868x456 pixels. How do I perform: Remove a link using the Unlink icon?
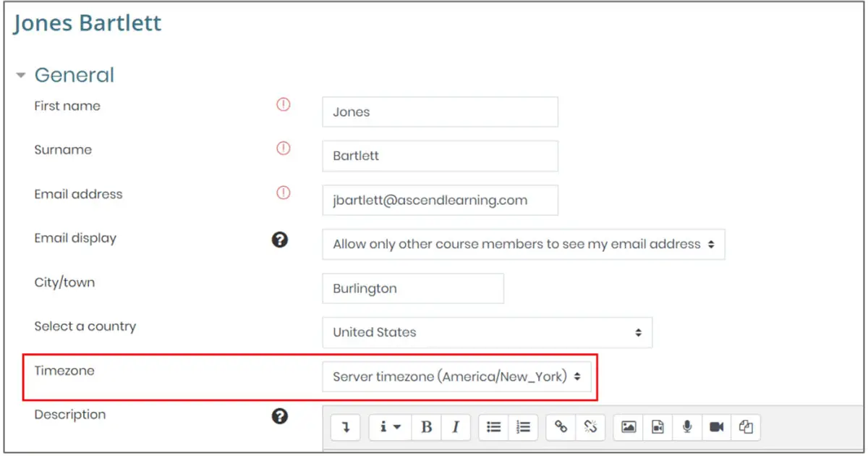click(x=590, y=427)
